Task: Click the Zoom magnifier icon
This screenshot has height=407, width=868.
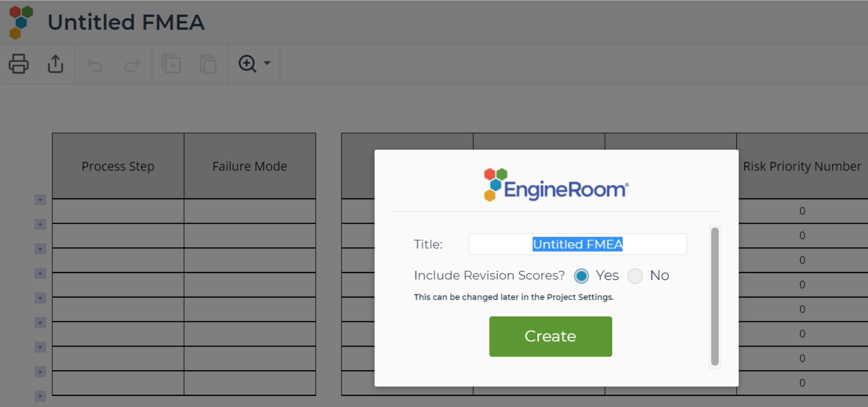Action: click(x=248, y=63)
